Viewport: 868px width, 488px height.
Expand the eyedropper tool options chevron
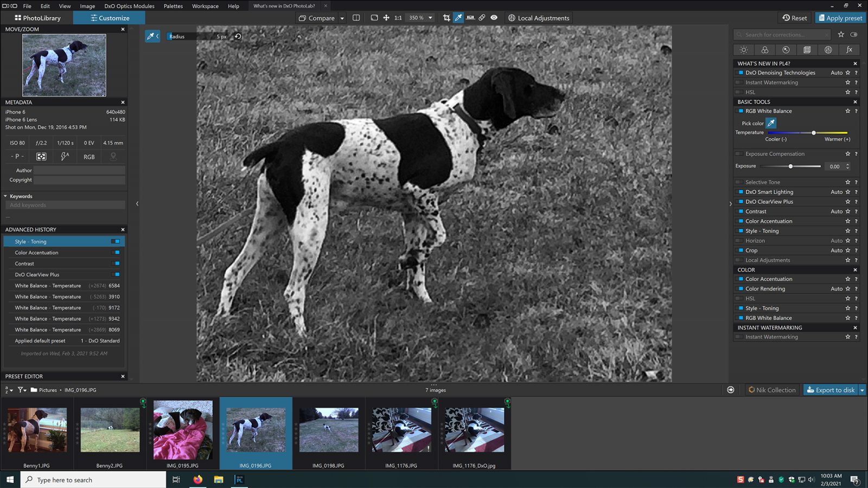pos(157,36)
